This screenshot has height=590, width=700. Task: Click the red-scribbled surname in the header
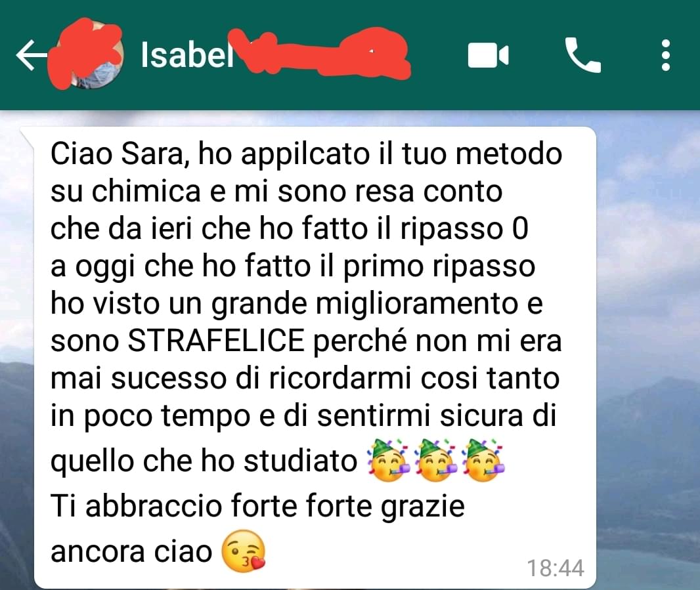click(x=320, y=54)
